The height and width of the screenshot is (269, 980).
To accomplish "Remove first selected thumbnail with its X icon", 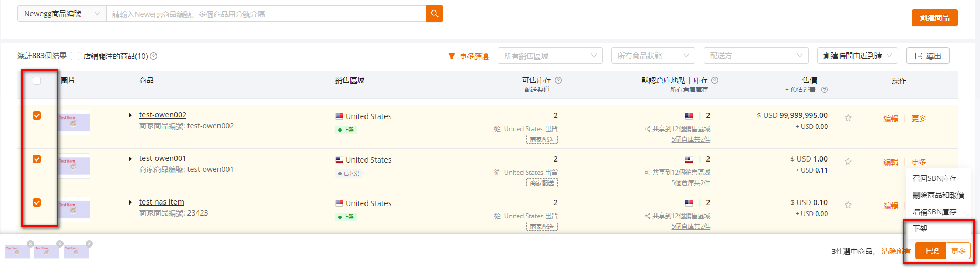I will (30, 244).
